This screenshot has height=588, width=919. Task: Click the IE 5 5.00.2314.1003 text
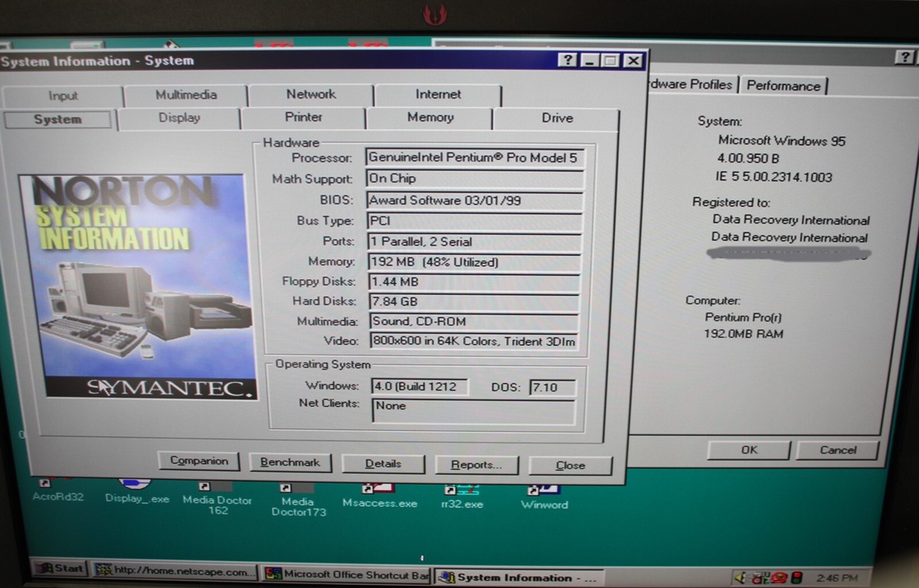tap(773, 177)
